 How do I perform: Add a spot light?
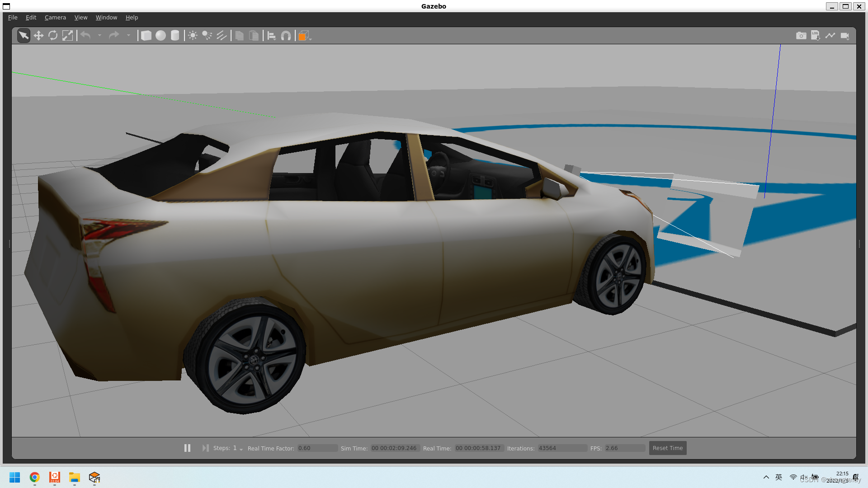(x=207, y=36)
